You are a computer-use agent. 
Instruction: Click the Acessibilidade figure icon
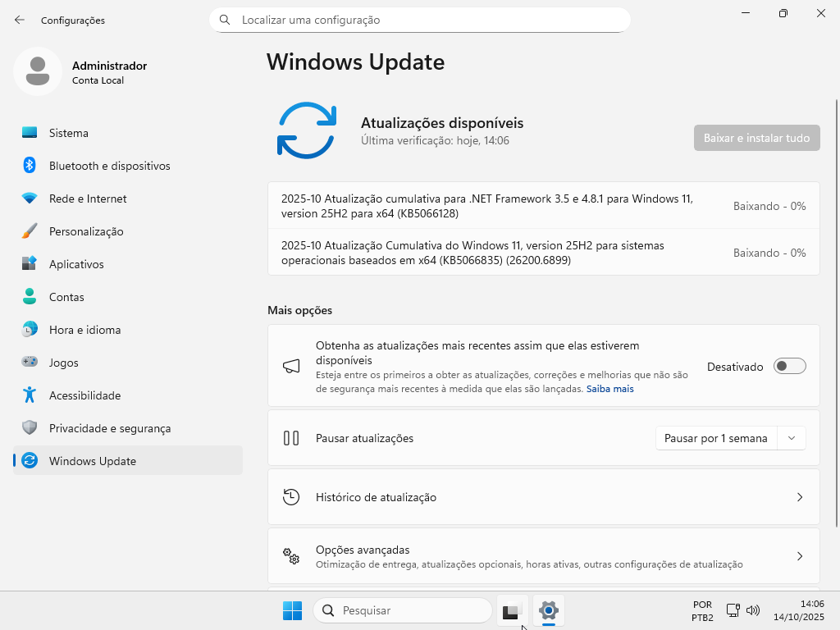pyautogui.click(x=30, y=395)
